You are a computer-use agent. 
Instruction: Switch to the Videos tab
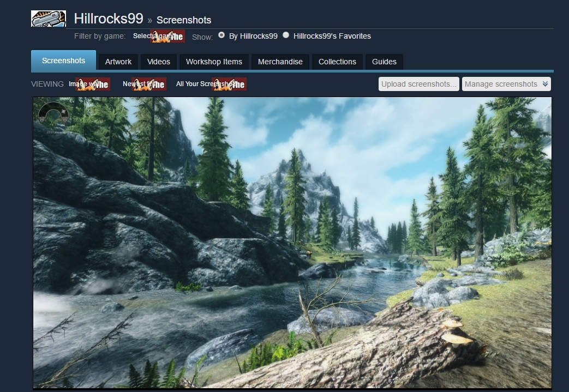coord(159,62)
